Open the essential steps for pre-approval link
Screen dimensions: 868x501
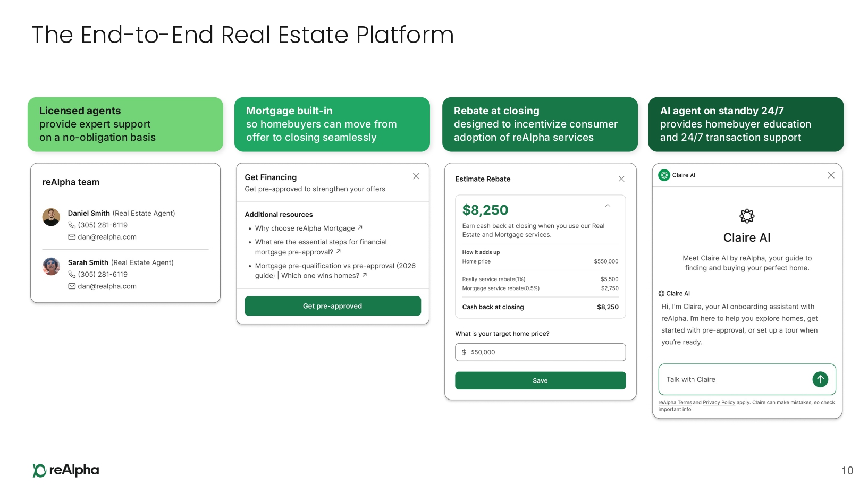click(x=321, y=247)
